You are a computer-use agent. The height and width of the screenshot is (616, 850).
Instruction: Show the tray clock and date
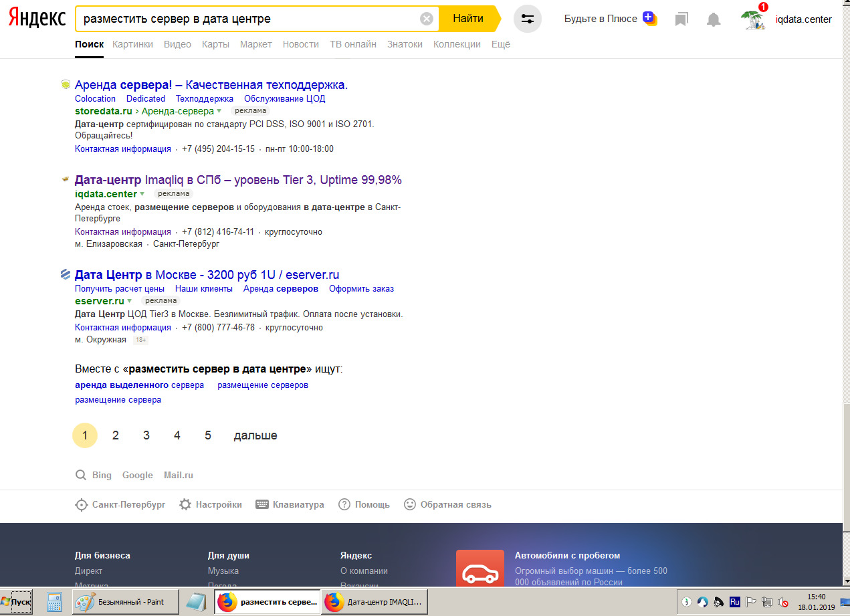pyautogui.click(x=817, y=602)
